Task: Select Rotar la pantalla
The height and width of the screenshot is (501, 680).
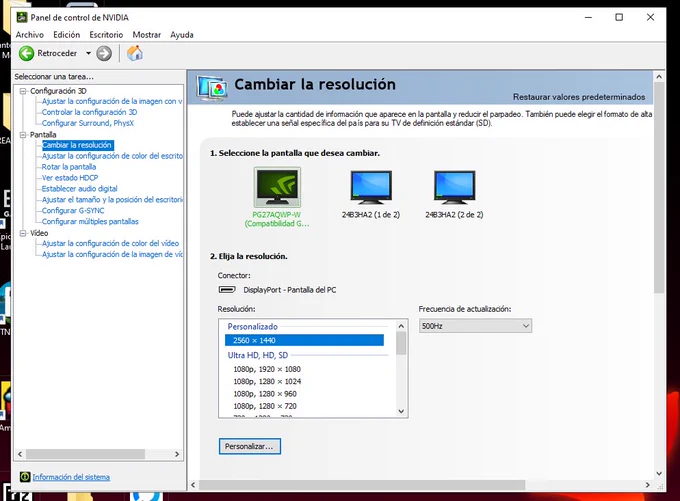Action: coord(69,167)
